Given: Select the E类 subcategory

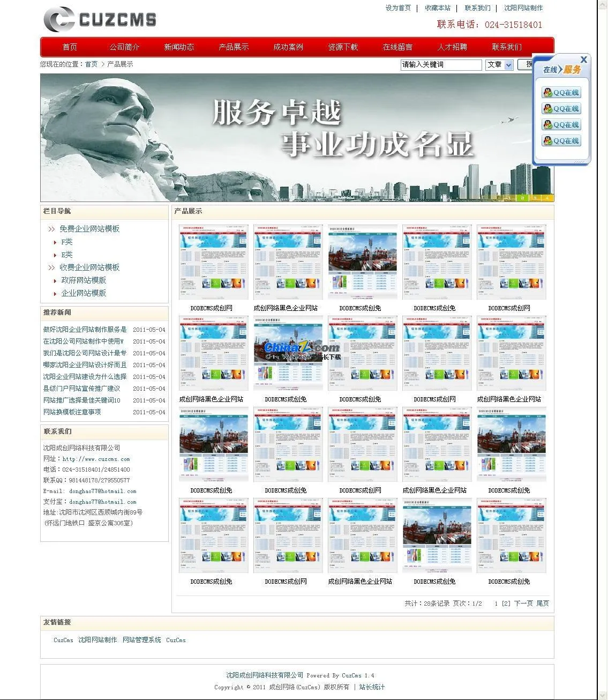Looking at the screenshot, I should pyautogui.click(x=67, y=255).
